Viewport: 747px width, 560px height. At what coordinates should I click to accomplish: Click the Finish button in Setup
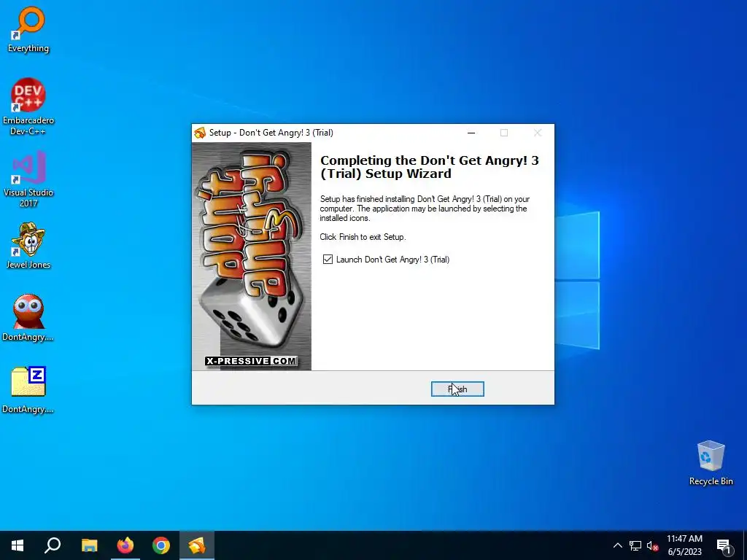[457, 389]
